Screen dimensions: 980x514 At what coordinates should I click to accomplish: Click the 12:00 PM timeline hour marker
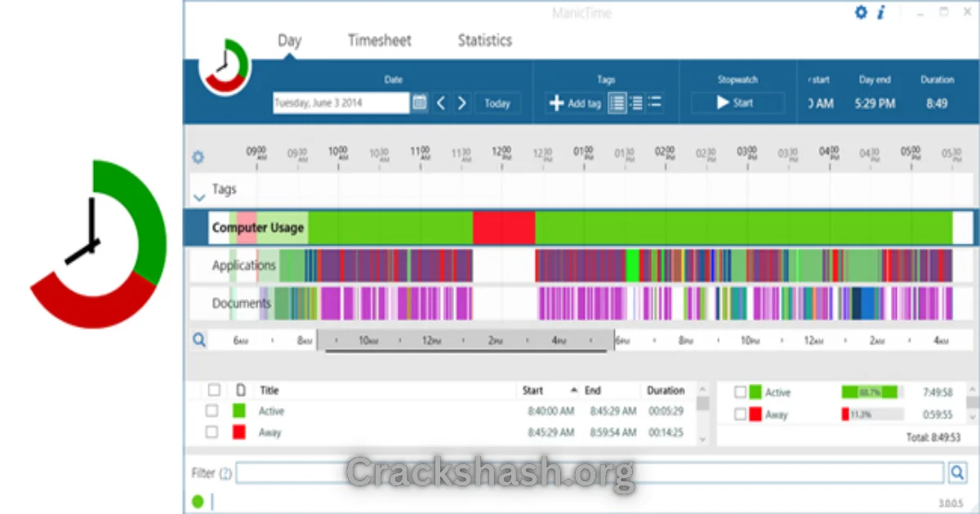[501, 153]
